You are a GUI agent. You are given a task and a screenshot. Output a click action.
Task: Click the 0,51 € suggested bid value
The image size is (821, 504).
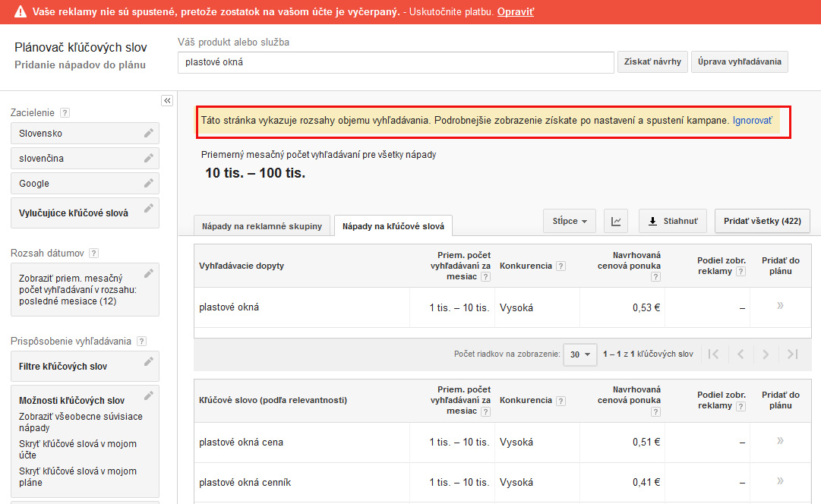point(646,443)
